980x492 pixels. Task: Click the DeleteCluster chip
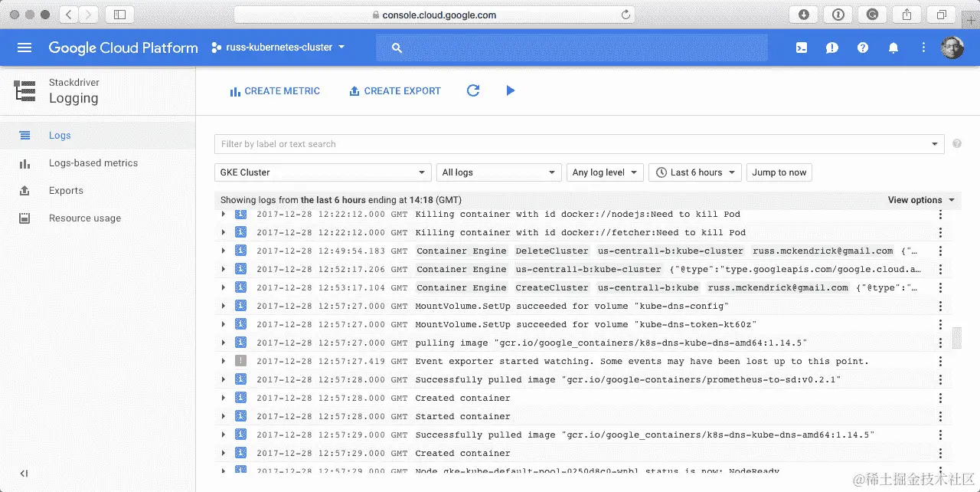coord(552,251)
